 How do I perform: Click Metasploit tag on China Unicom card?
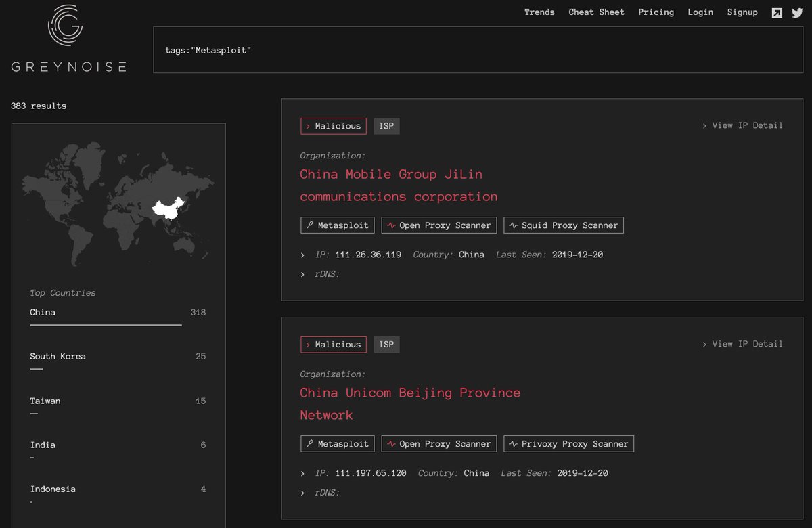(338, 444)
